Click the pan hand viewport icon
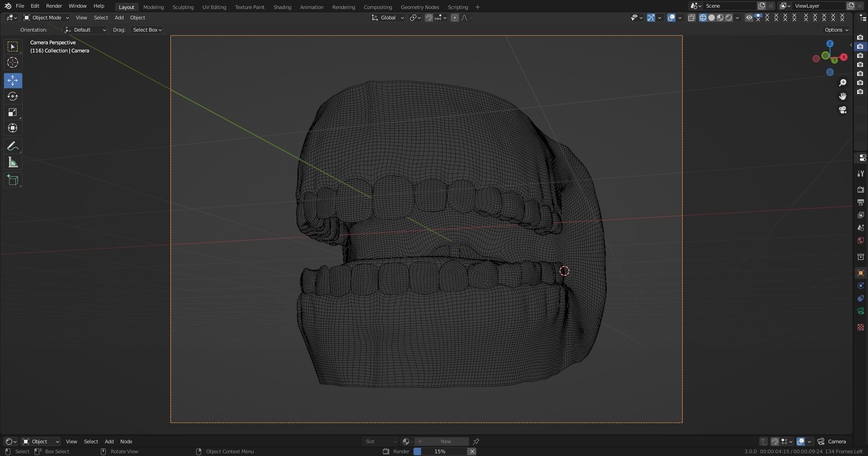 843,96
